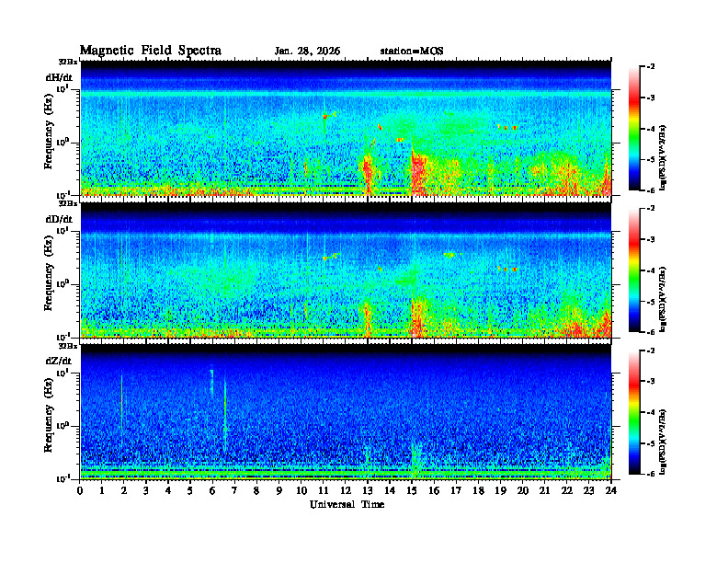Click hour 9 on the time axis

coord(279,491)
